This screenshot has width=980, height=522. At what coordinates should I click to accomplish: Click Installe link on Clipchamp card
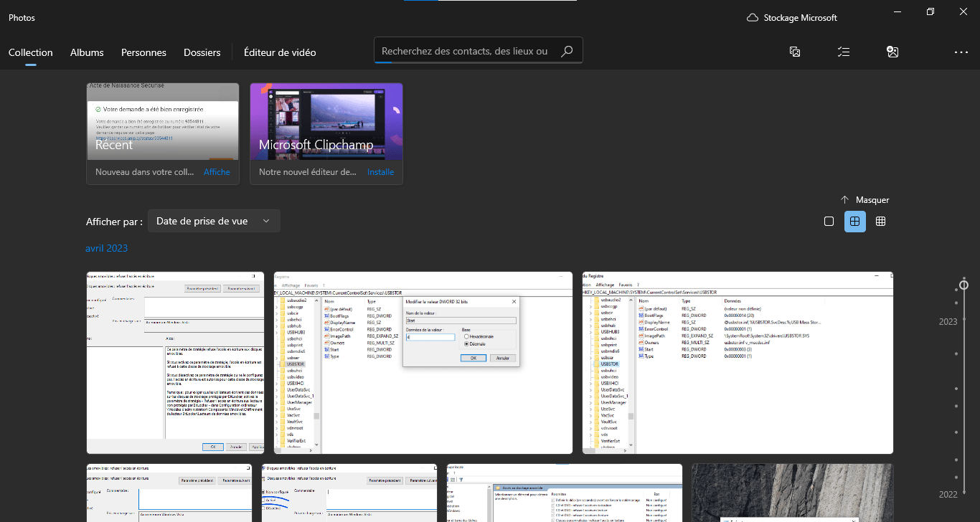click(x=380, y=172)
